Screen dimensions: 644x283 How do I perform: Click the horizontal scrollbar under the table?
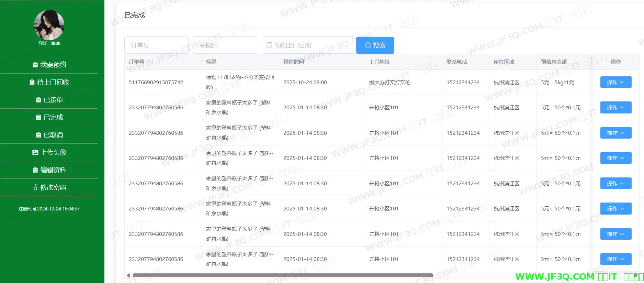point(282,275)
